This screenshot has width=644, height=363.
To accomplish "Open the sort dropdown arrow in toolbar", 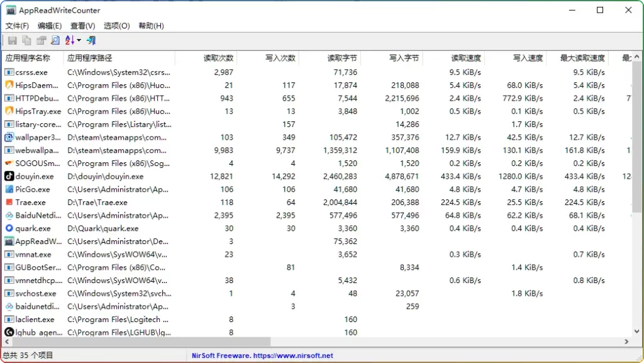I will pos(79,40).
